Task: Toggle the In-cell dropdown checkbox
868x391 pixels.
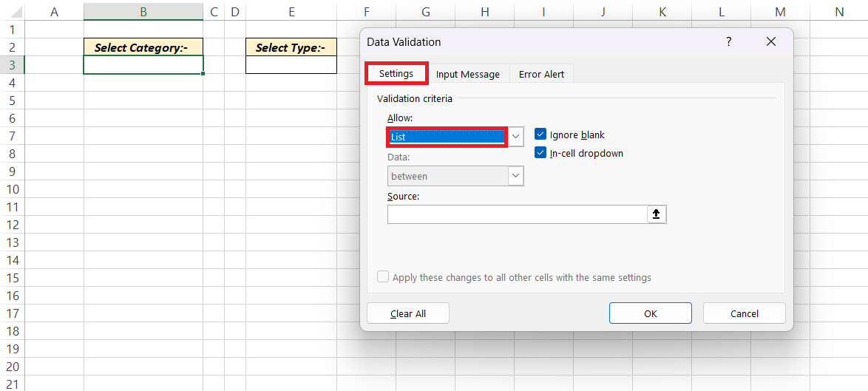Action: [x=540, y=153]
